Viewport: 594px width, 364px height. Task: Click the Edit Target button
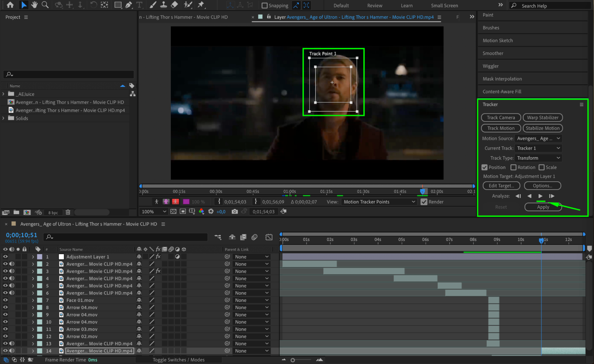(x=501, y=186)
